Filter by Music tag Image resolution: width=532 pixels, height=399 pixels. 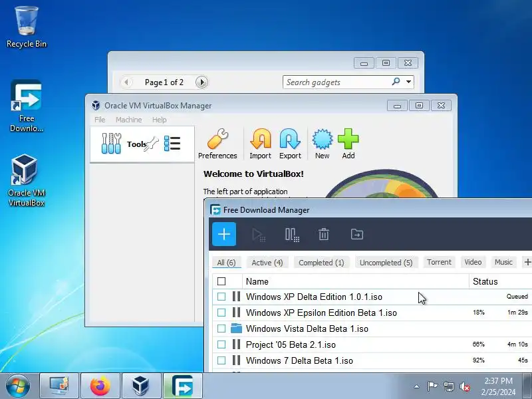click(x=503, y=262)
